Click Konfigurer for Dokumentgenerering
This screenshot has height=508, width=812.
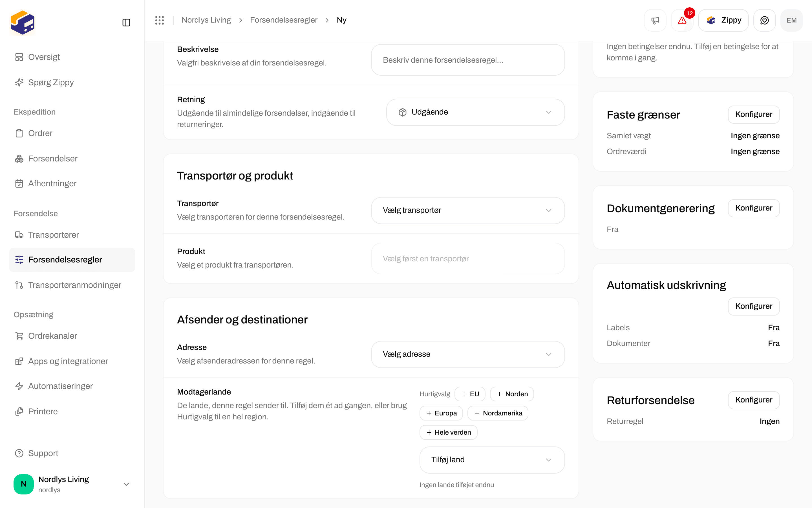754,208
